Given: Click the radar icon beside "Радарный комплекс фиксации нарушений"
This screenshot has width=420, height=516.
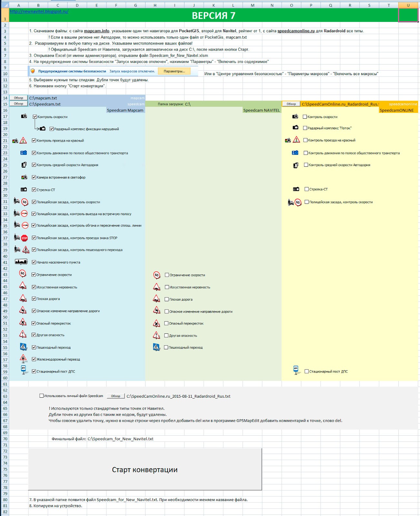Looking at the screenshot, I should (x=43, y=129).
